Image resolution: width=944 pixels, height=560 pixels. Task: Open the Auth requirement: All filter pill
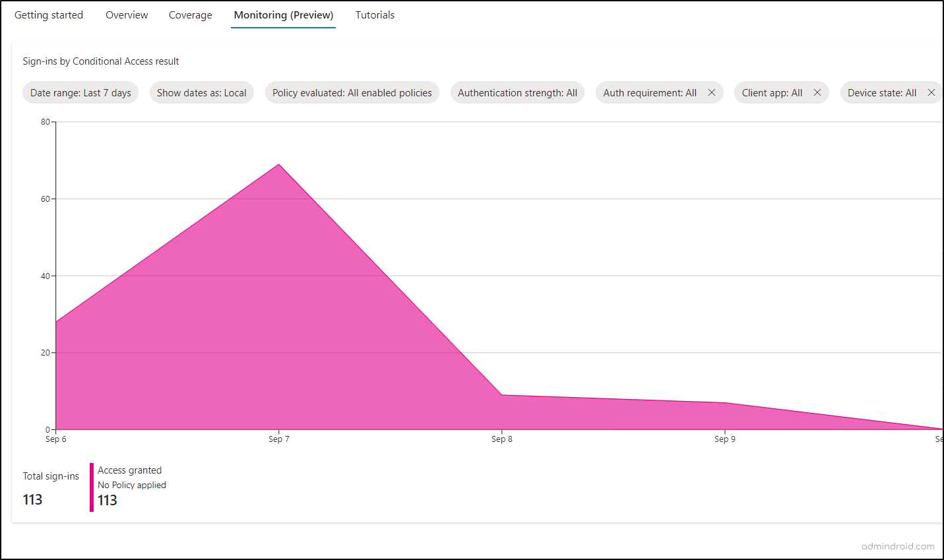(649, 93)
